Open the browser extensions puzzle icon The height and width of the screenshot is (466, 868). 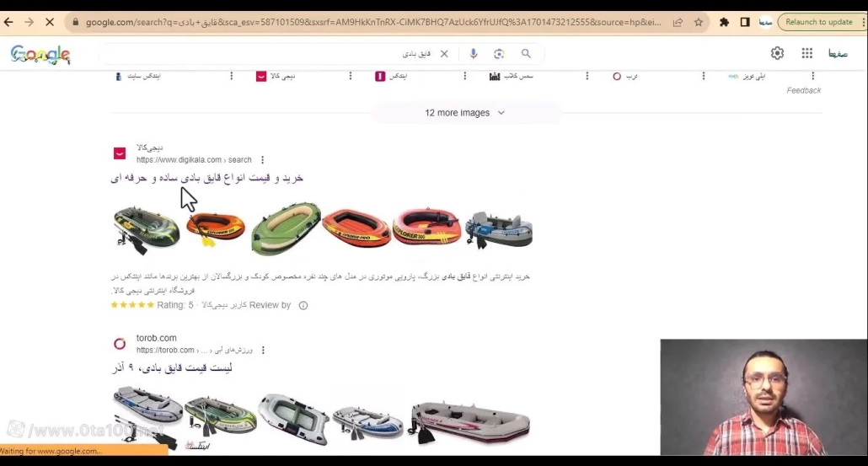724,22
